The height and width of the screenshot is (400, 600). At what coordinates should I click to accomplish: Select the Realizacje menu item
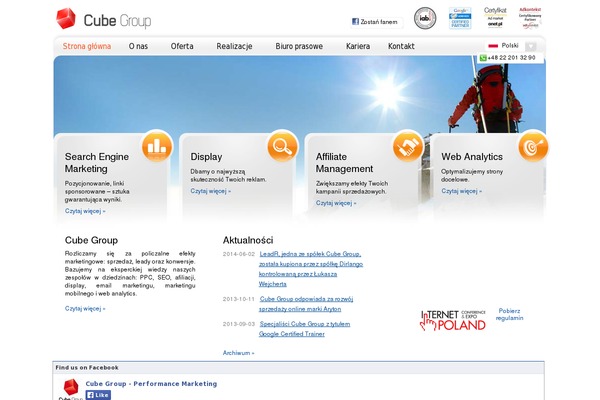234,46
